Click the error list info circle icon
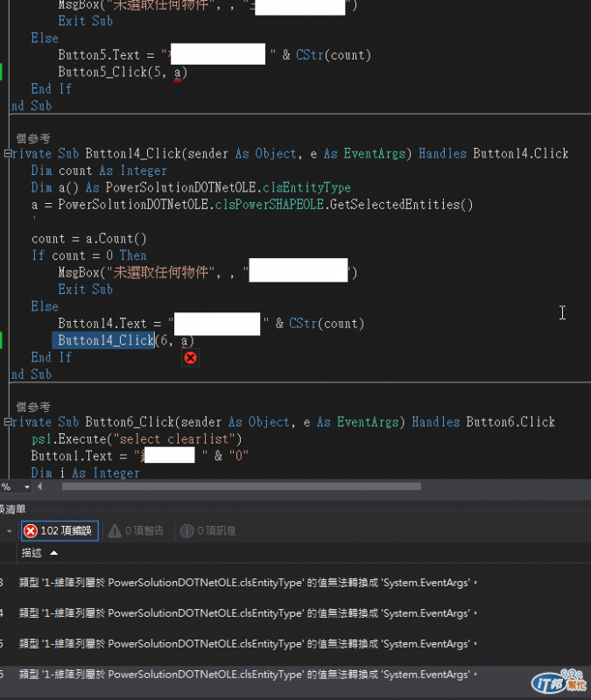 click(186, 531)
